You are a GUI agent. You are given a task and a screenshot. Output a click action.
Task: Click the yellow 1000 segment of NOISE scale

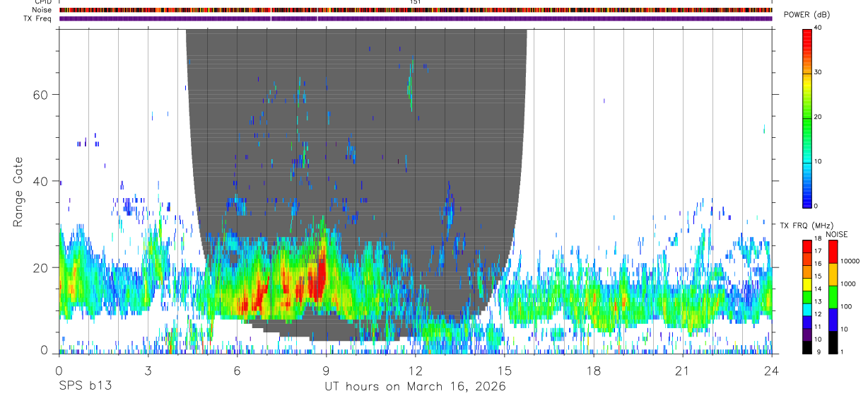(832, 274)
